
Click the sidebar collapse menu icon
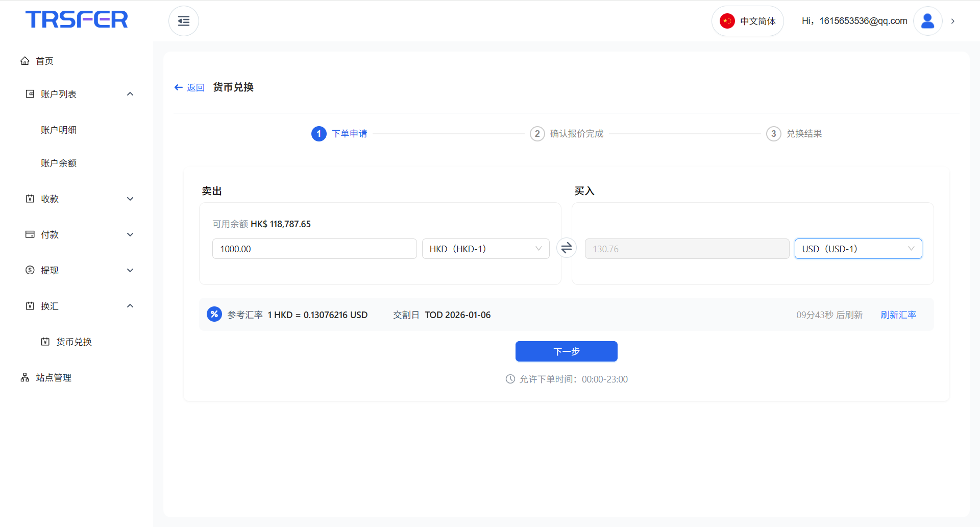tap(183, 21)
